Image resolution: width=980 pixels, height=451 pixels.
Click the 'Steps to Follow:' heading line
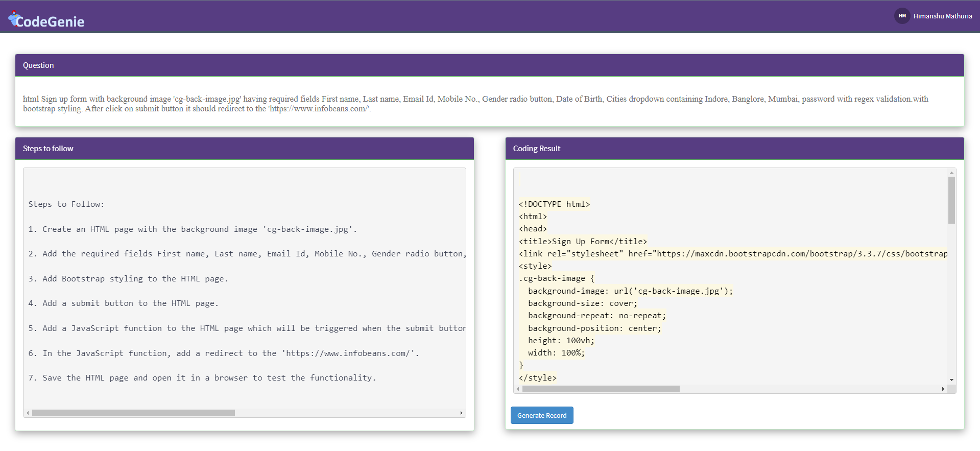[66, 204]
